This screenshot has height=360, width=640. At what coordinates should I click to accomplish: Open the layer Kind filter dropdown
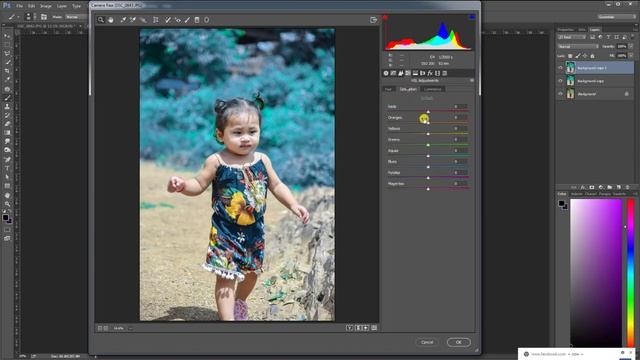(x=572, y=37)
